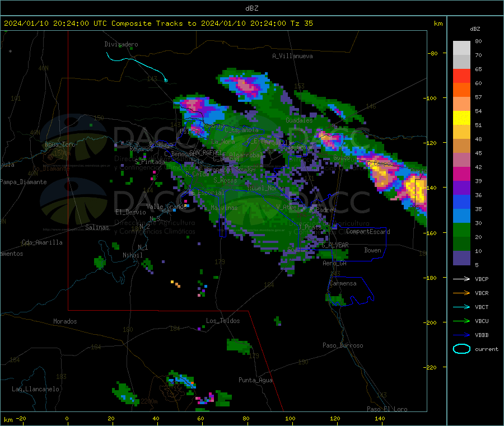Click the Guadales map label
Viewport: 504px width, 426px height.
click(299, 120)
